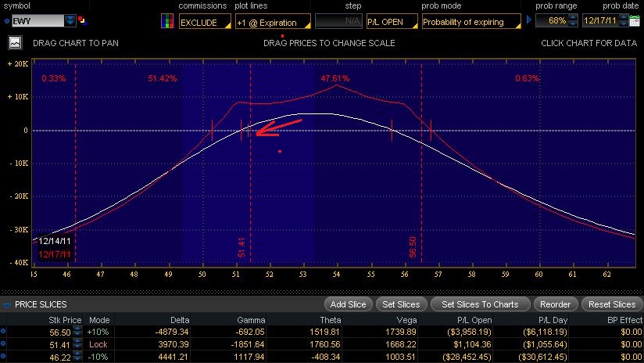Click the 54 price label on the bottom axis
This screenshot has height=363, width=644.
pyautogui.click(x=336, y=275)
